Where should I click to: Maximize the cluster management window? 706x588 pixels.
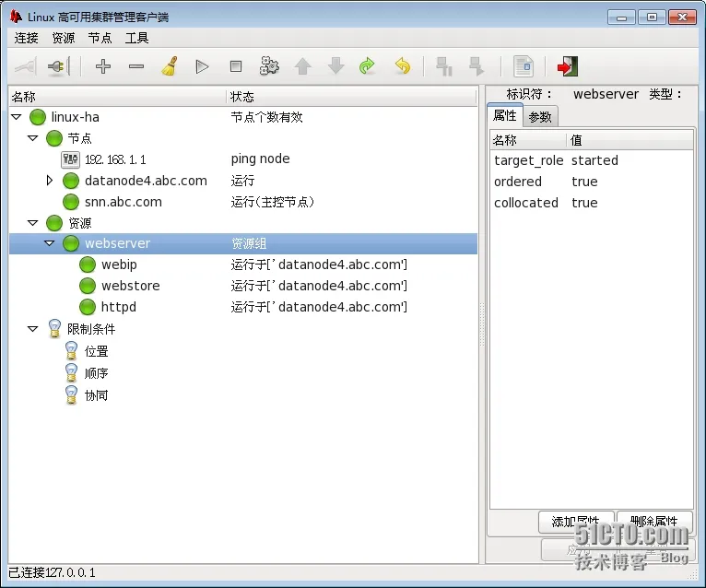652,18
